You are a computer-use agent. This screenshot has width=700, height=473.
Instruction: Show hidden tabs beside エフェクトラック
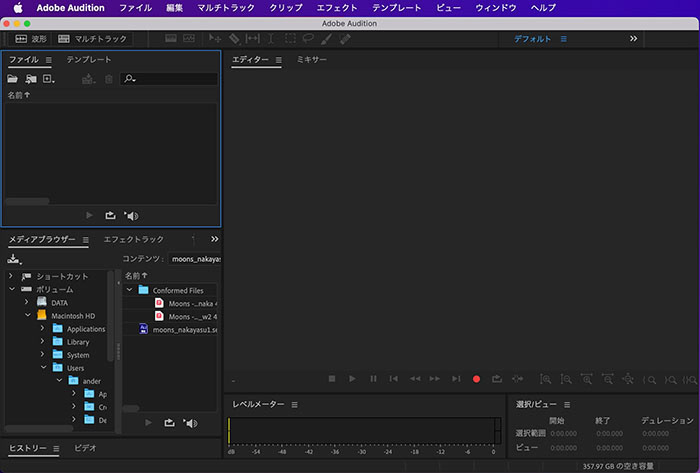pyautogui.click(x=215, y=239)
